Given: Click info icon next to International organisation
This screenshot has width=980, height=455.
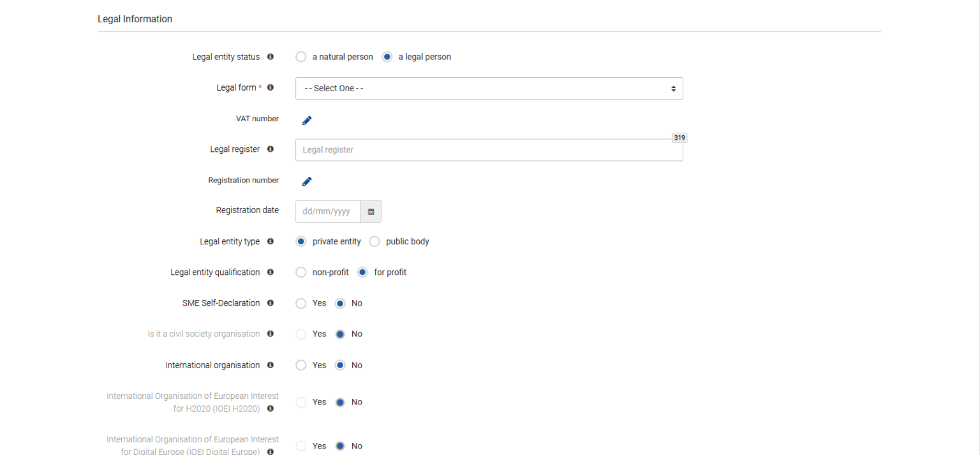Looking at the screenshot, I should (x=271, y=365).
